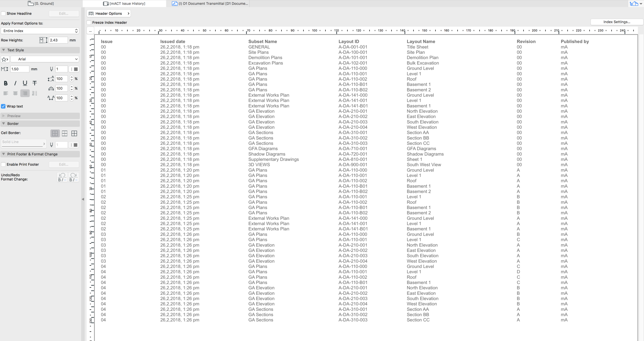Center align the text
Image resolution: width=644 pixels, height=341 pixels.
tap(15, 93)
